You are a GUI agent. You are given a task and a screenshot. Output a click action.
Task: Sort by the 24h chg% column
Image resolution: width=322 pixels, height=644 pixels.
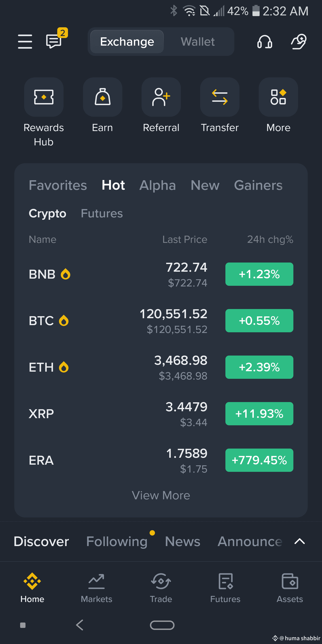tap(270, 239)
